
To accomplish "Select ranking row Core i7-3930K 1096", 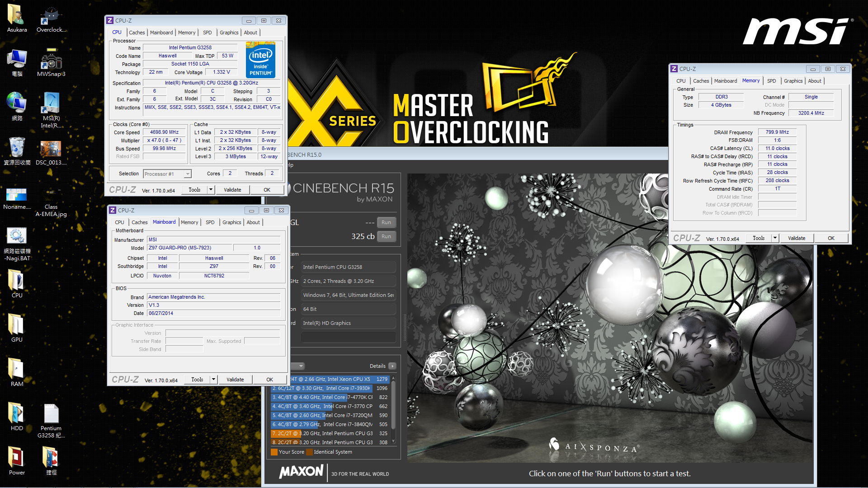I will point(330,388).
